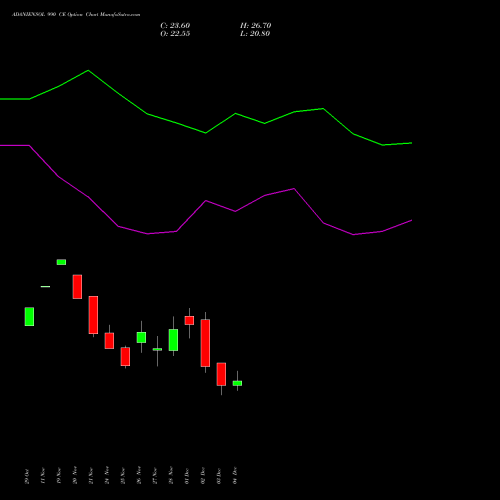
Task: Click the 28 Nov date label
Action: pyautogui.click(x=171, y=475)
